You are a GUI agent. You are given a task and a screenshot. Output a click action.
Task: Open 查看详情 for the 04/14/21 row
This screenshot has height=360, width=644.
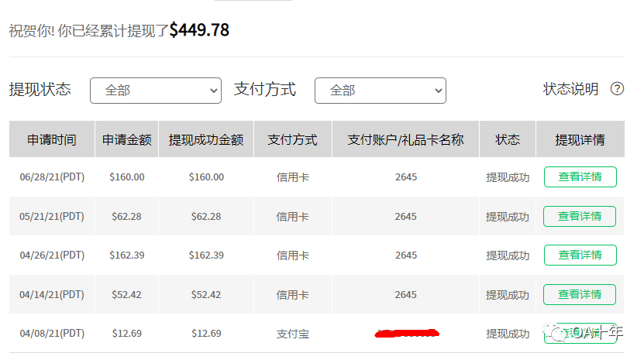point(580,295)
